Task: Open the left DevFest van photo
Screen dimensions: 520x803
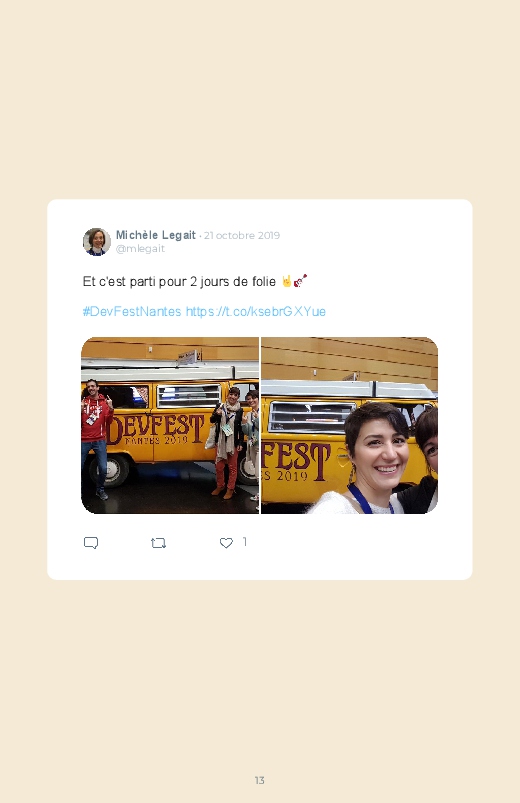Action: [x=170, y=425]
